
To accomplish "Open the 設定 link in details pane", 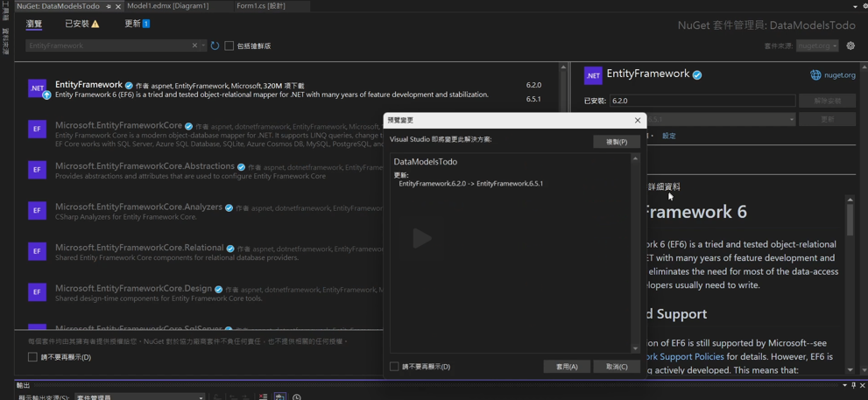I will click(x=668, y=136).
